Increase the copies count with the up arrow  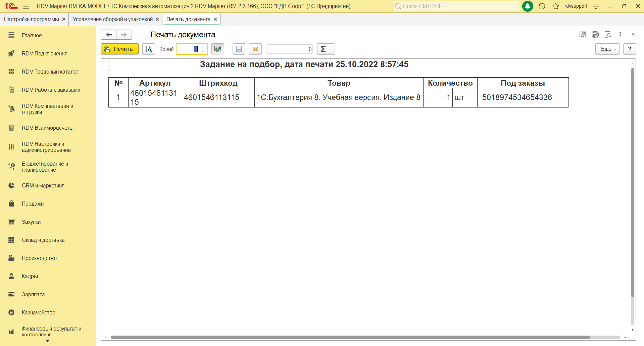pyautogui.click(x=203, y=47)
